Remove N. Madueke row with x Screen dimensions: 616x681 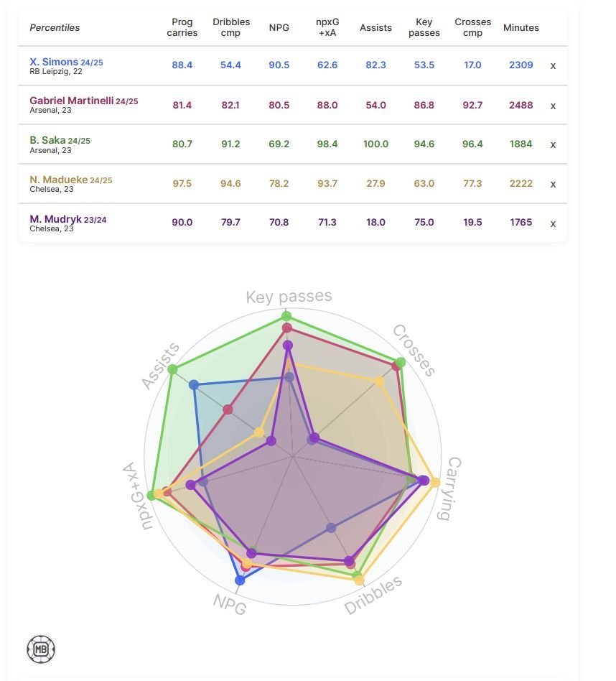pyautogui.click(x=553, y=184)
